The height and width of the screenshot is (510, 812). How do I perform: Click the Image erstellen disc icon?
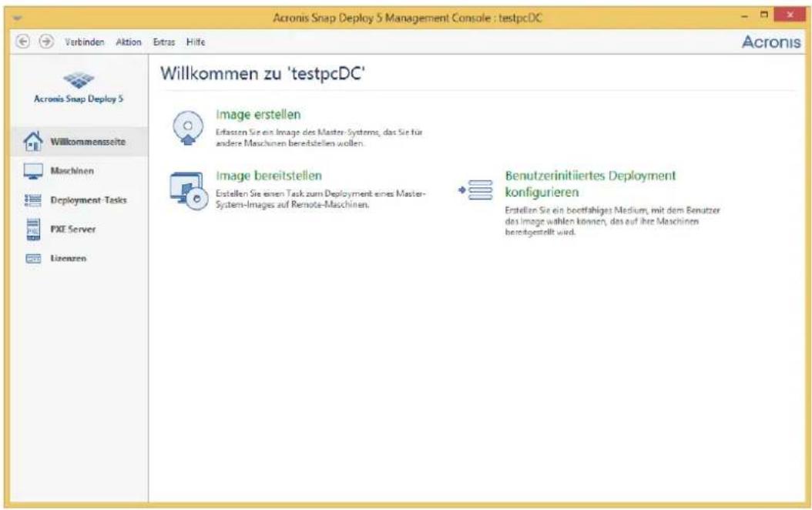tap(187, 128)
